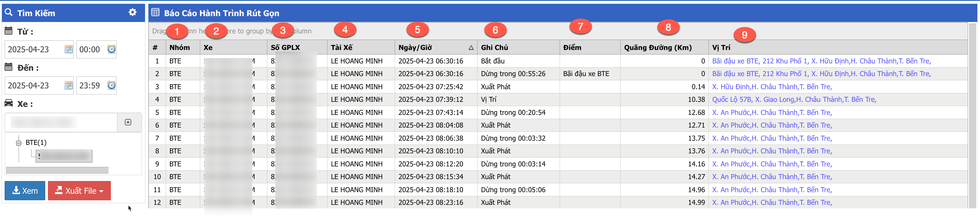
Task: Open the clock picker for 23:59 time
Action: click(x=111, y=85)
